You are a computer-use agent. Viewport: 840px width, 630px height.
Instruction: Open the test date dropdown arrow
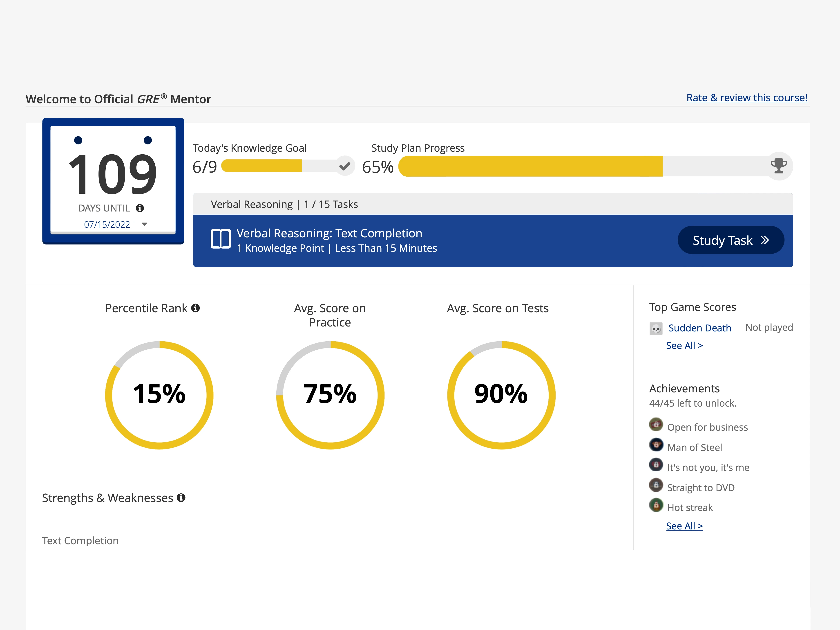(x=144, y=225)
